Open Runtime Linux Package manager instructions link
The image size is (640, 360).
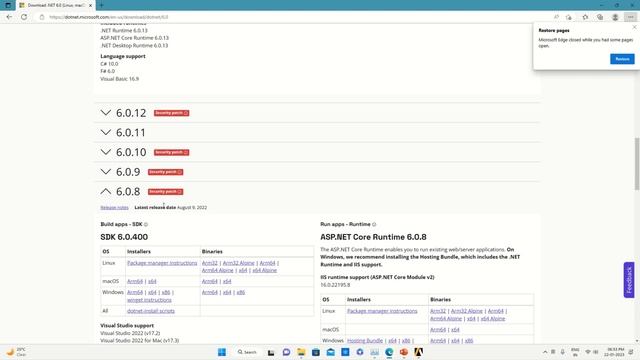[382, 311]
